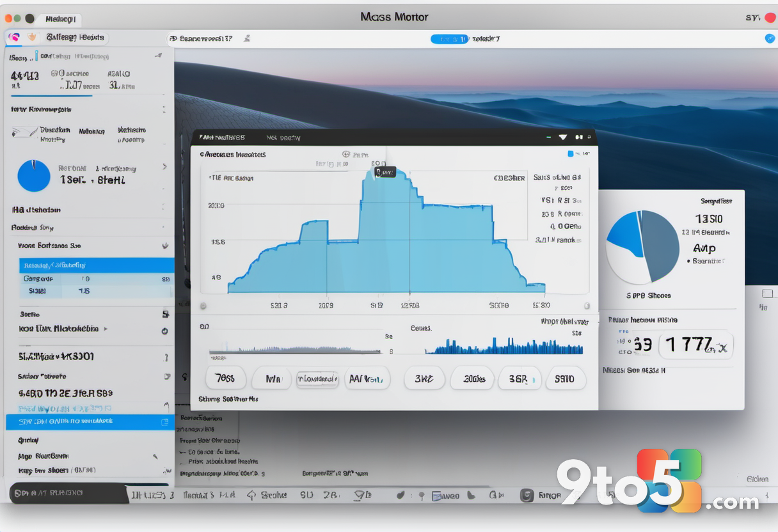Click the 1 777 value box in right panel
The width and height of the screenshot is (778, 532).
point(697,345)
